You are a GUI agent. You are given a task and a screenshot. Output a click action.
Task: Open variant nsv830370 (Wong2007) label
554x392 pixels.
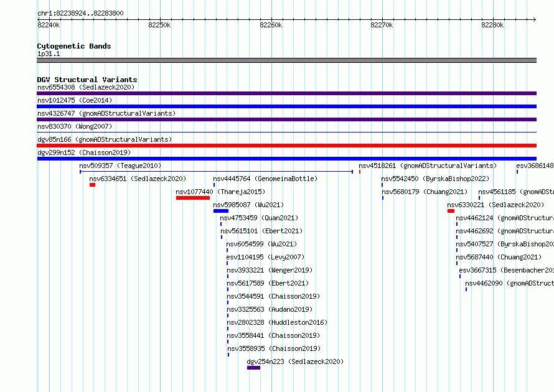[x=75, y=126]
